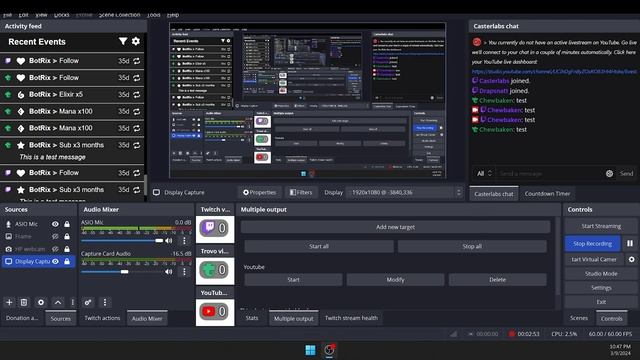The height and width of the screenshot is (360, 640).
Task: Unlock the Frame source
Action: 67,236
